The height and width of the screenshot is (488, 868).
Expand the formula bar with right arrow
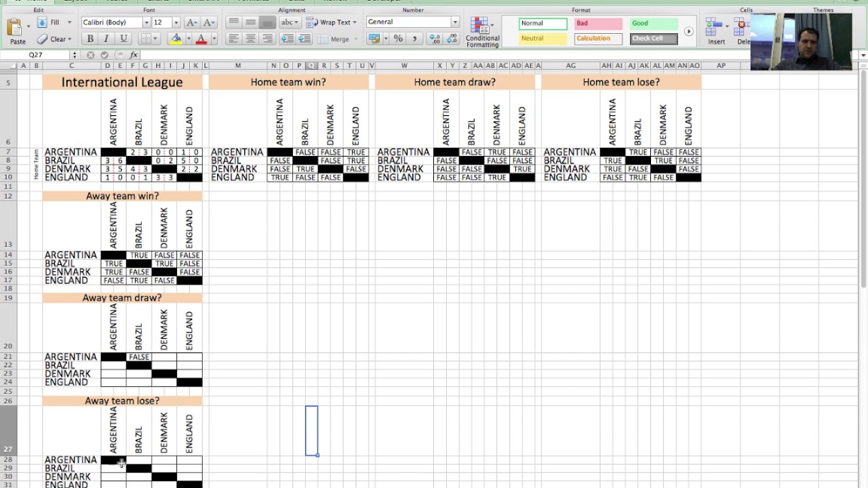click(x=863, y=55)
